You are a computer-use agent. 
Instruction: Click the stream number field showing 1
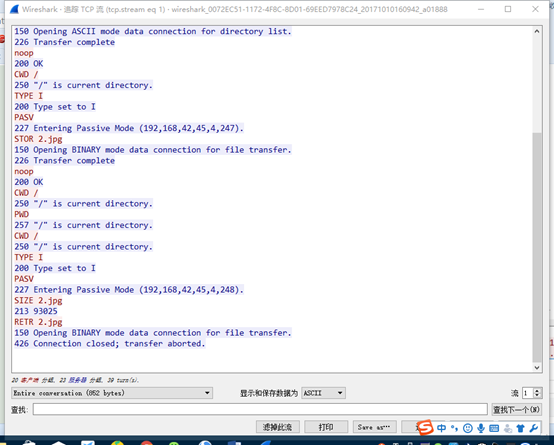528,393
